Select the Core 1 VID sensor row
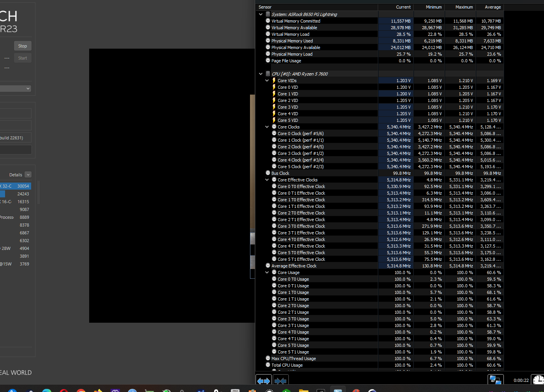The width and height of the screenshot is (544, 392). coord(380,94)
